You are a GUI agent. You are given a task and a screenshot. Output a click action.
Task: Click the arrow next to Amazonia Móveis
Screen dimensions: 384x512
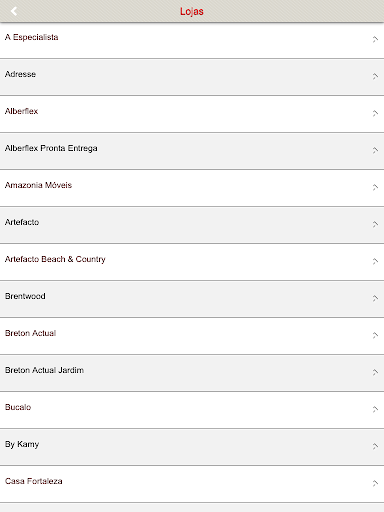coord(375,187)
